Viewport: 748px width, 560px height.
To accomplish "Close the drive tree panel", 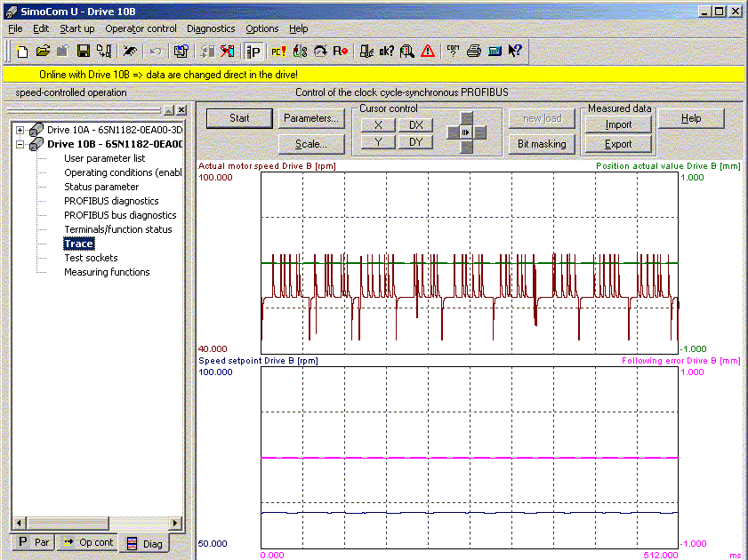I will point(181,110).
